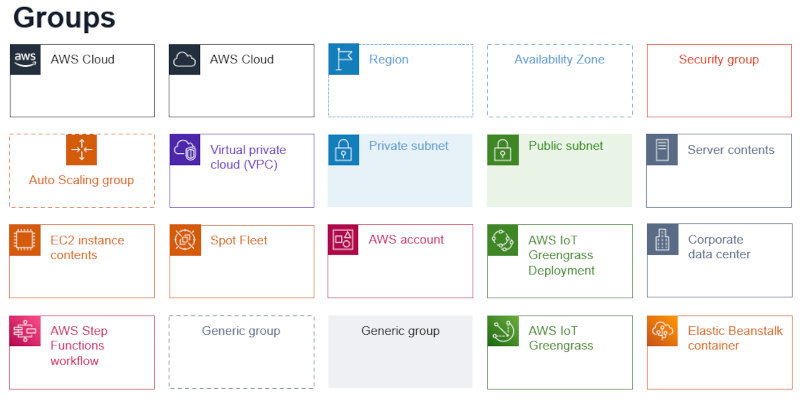Click the 'EC2 instance contents' text
Viewport: 800px width, 400px height.
click(87, 247)
